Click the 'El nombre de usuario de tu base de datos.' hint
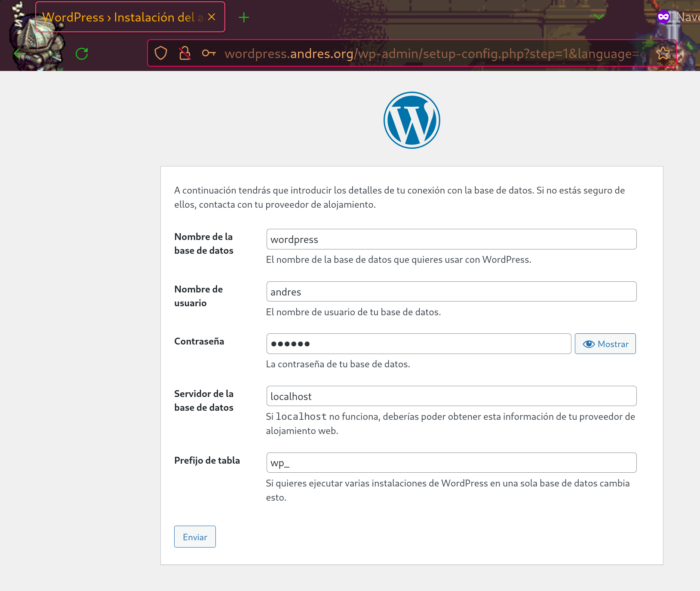 (353, 312)
